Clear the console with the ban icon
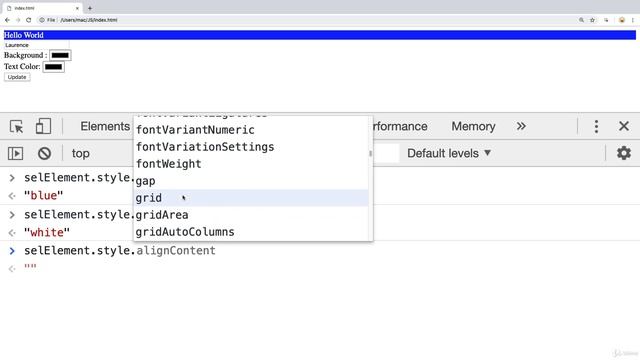The image size is (640, 360). point(44,153)
